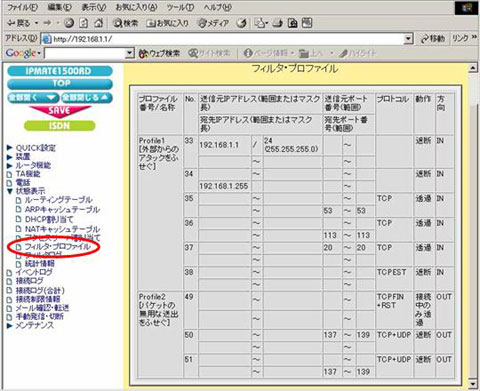This screenshot has width=480, height=391.
Task: Open the Favorites (お気に入り) toolbar button
Action: click(168, 23)
